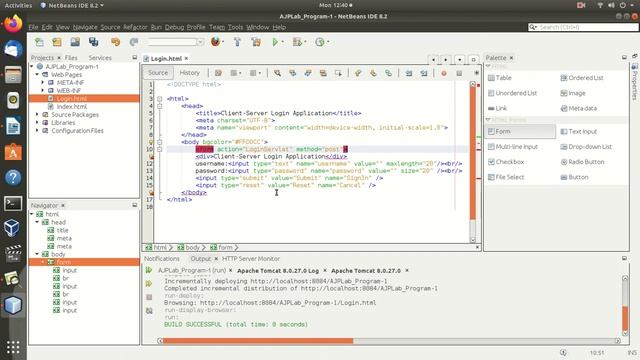This screenshot has height=360, width=640.
Task: Open the Refactor menu
Action: pyautogui.click(x=135, y=27)
